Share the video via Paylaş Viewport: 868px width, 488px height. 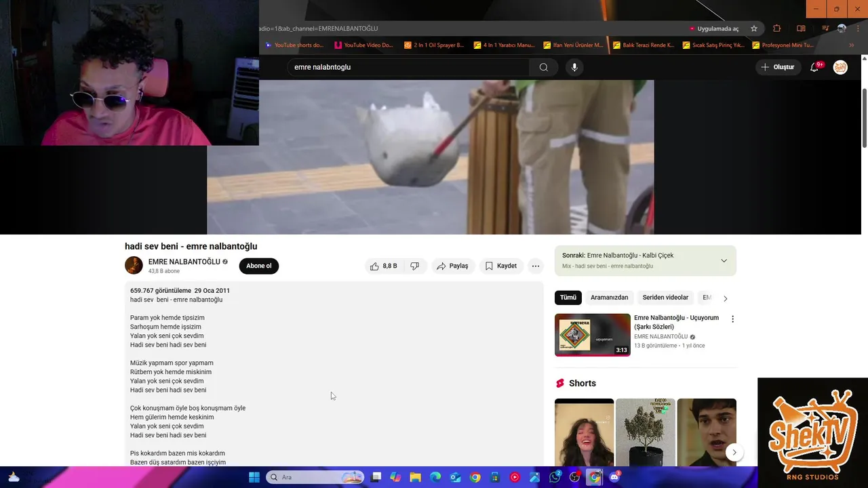click(452, 266)
